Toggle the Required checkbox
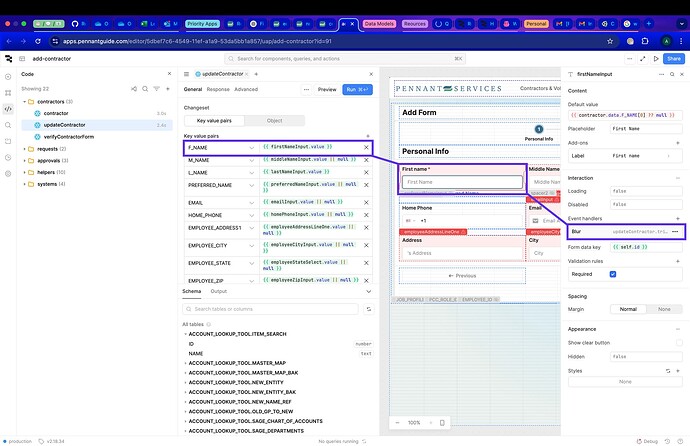Image resolution: width=690 pixels, height=446 pixels. (x=613, y=274)
